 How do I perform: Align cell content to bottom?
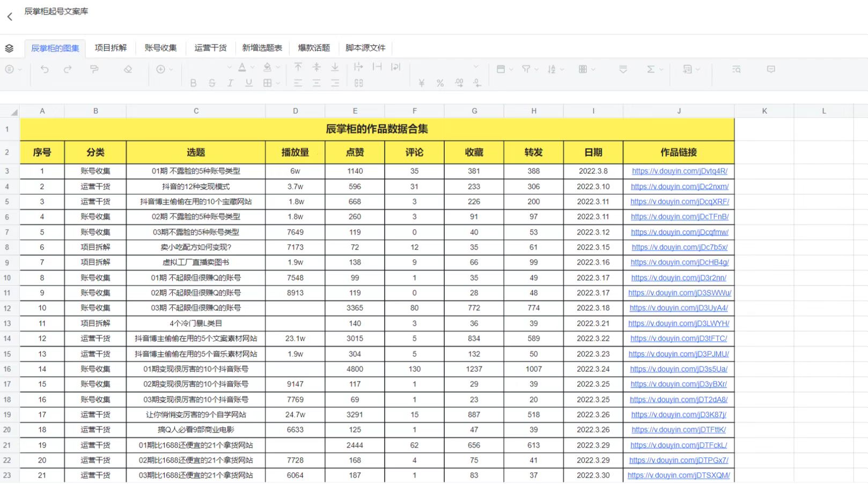point(335,67)
